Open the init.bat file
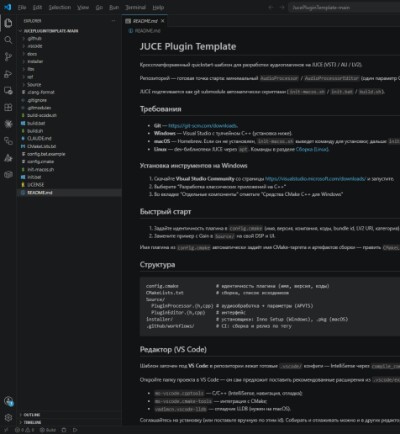 69,177
